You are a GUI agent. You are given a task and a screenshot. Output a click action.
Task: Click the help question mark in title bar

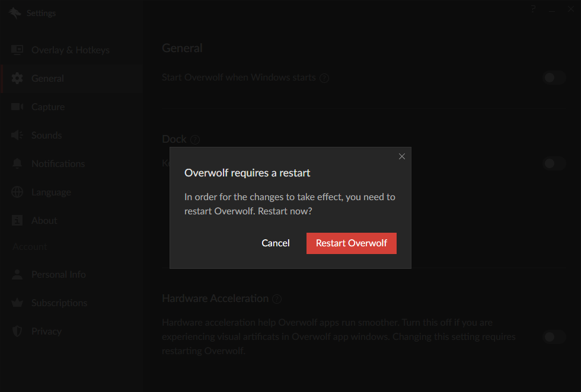click(x=533, y=9)
